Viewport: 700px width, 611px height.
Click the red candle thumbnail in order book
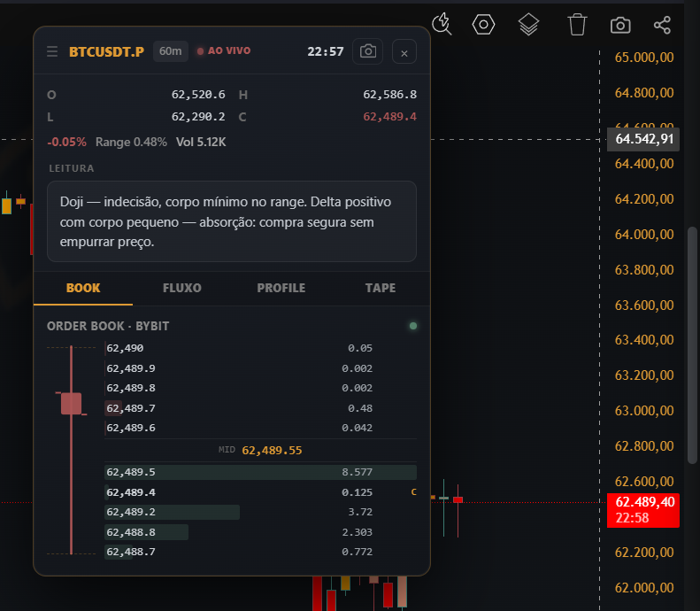[x=71, y=450]
